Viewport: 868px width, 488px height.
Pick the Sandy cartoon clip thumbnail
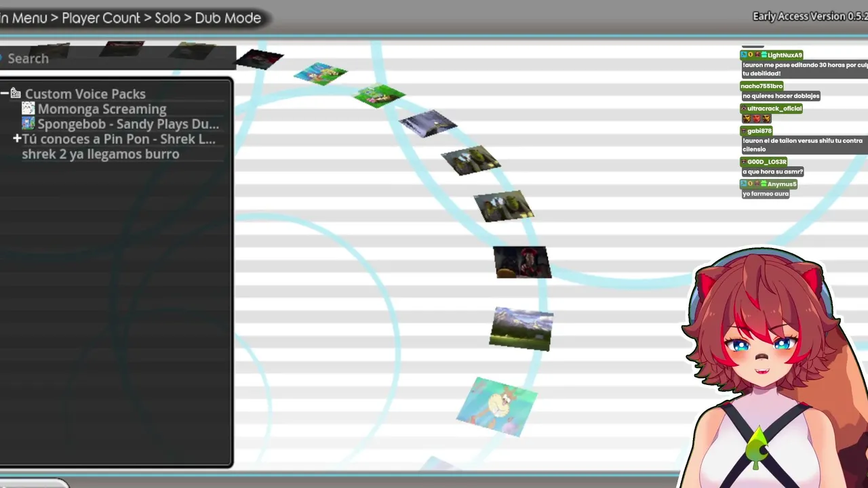(497, 407)
